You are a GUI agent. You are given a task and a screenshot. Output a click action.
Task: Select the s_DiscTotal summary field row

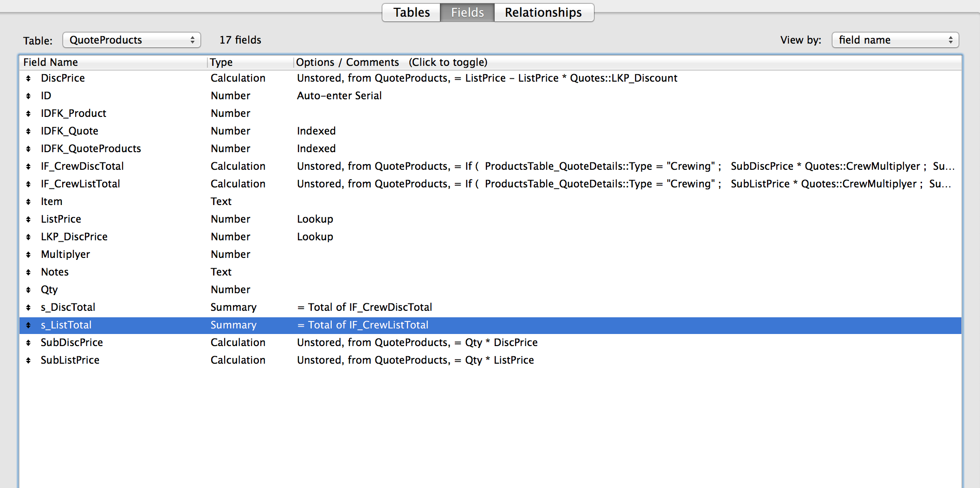pyautogui.click(x=490, y=307)
